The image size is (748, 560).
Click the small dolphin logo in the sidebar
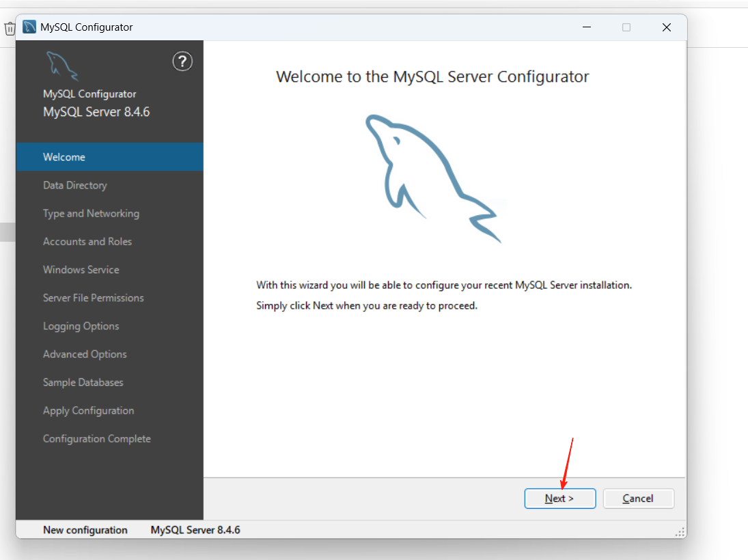pos(62,66)
